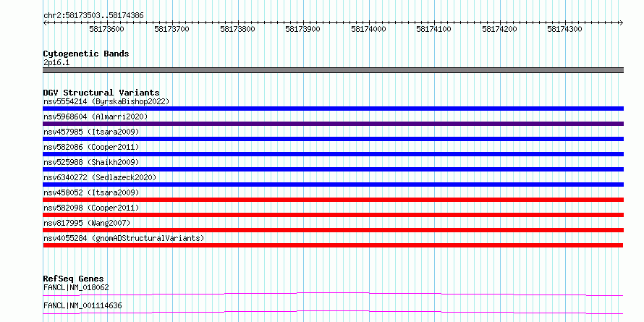This screenshot has height=322, width=644.
Task: Click label nsv525988 (Shaikh2009)
Action: [91, 162]
